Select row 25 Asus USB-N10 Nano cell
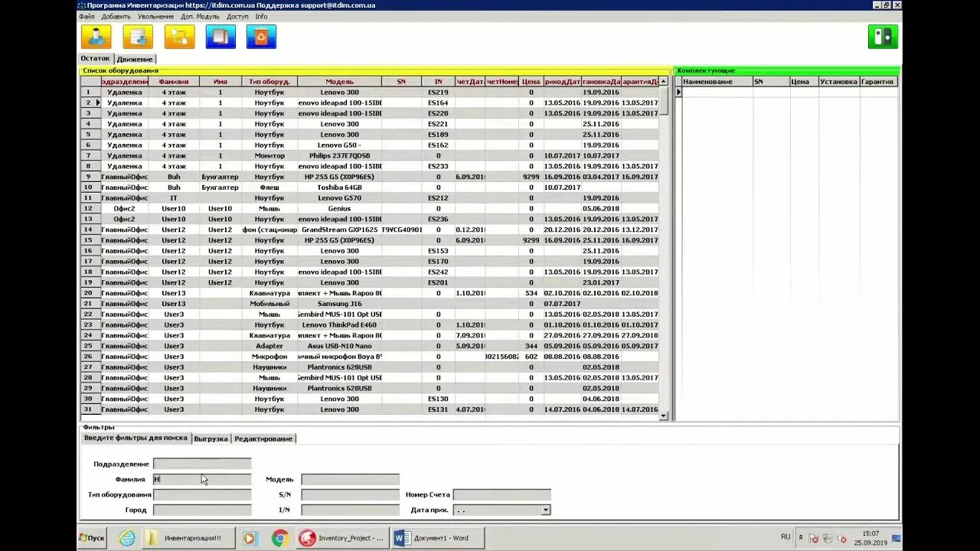 click(x=339, y=346)
